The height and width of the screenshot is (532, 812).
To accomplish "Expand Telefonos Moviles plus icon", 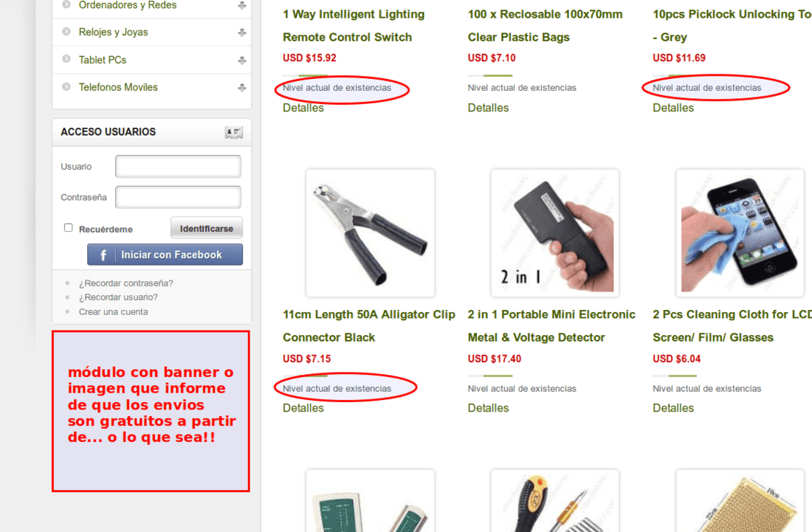I will coord(242,88).
